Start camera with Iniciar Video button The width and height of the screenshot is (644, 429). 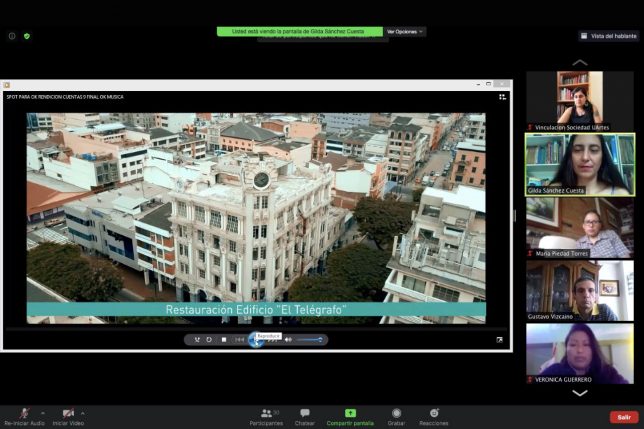click(x=68, y=414)
